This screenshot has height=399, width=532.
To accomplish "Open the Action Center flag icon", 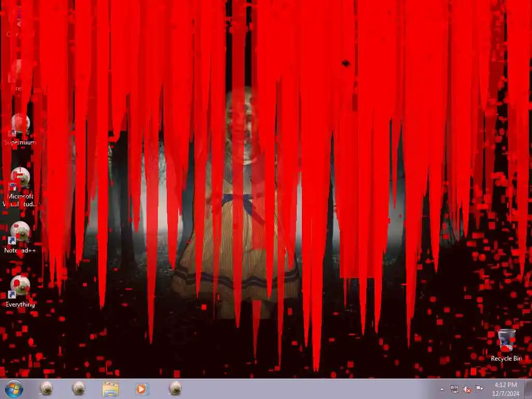I will 479,389.
